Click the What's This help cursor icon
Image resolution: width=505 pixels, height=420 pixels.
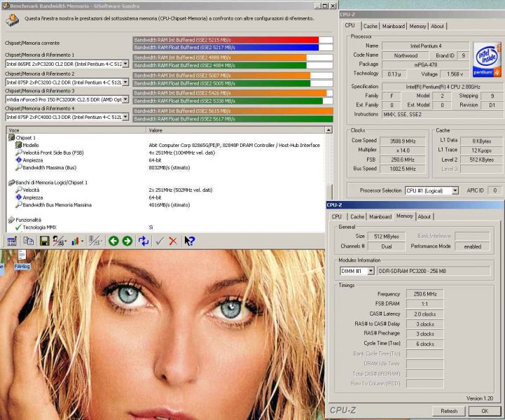189,241
